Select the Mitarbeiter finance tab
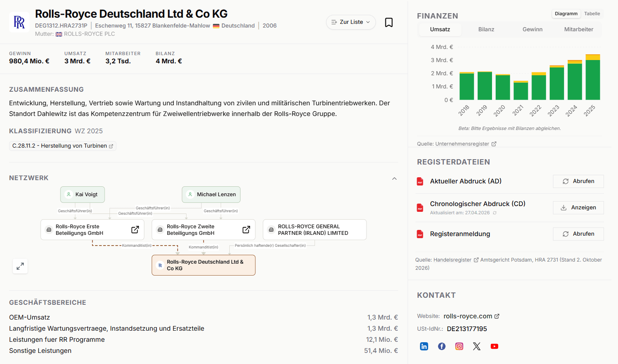The width and height of the screenshot is (618, 364). click(578, 30)
